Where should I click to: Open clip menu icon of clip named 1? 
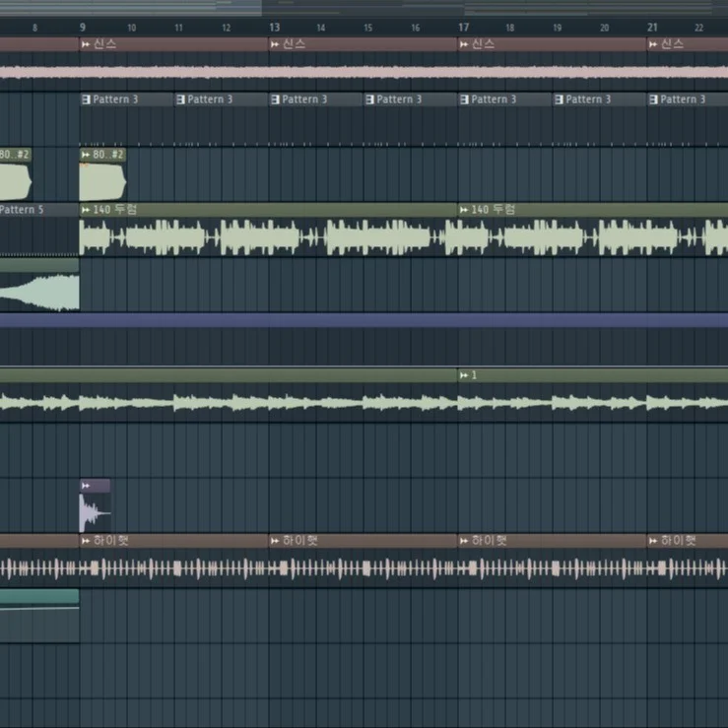click(x=464, y=375)
